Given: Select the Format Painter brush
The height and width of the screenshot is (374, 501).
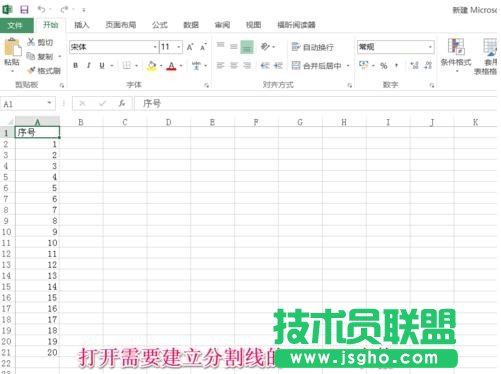Looking at the screenshot, I should tap(31, 70).
